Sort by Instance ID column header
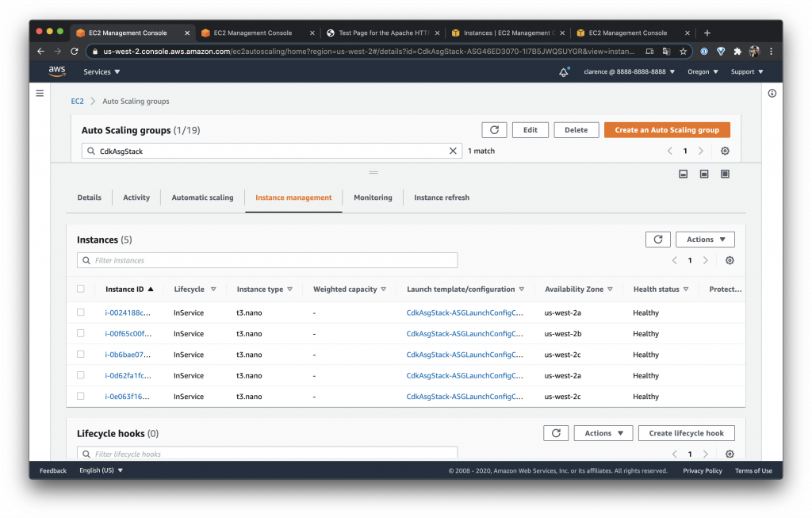 tap(129, 289)
